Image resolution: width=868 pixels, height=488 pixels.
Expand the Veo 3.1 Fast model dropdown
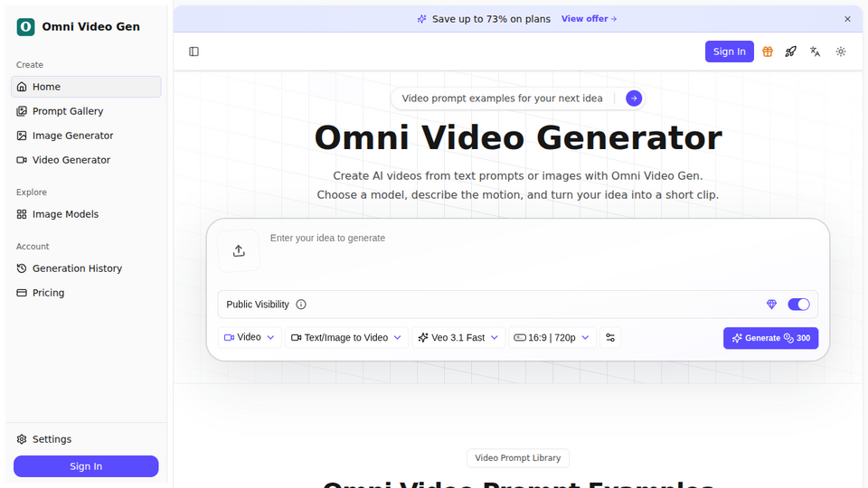coord(459,337)
